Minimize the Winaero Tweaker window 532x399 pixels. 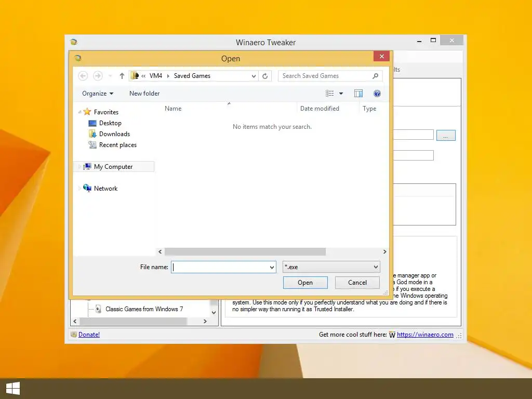pyautogui.click(x=419, y=41)
